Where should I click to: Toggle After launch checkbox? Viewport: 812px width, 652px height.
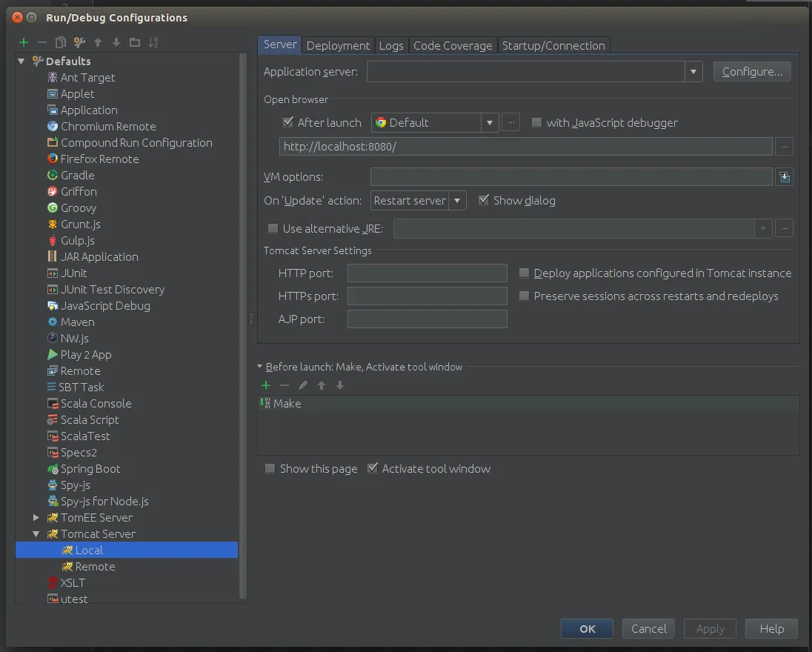pyautogui.click(x=288, y=122)
